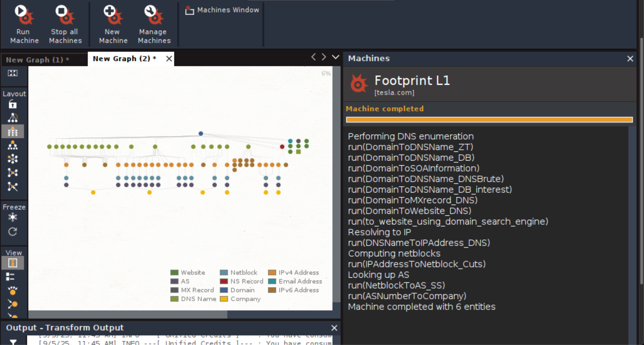644x345 pixels.
Task: Select the highlighted block layout icon
Action: [x=13, y=131]
